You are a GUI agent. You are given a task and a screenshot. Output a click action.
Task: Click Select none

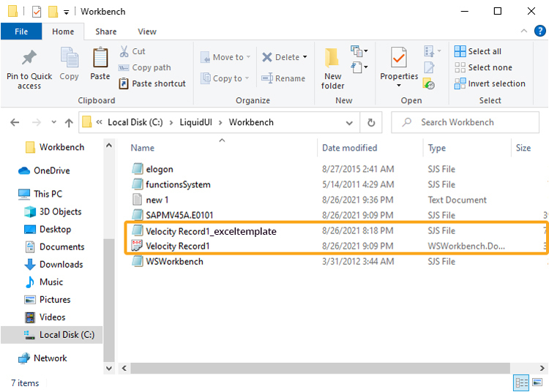pyautogui.click(x=483, y=67)
